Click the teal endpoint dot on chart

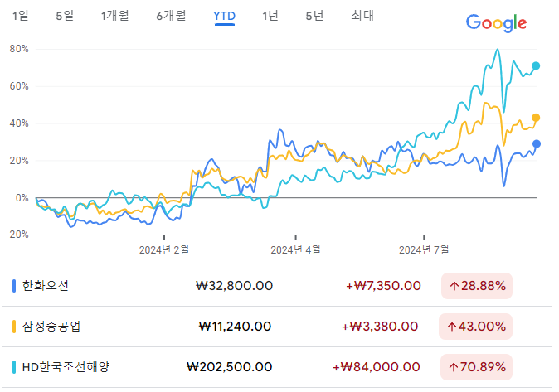(536, 66)
